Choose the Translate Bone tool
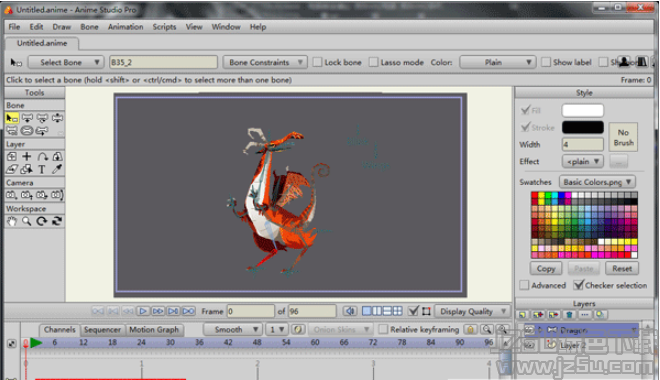 click(x=27, y=118)
